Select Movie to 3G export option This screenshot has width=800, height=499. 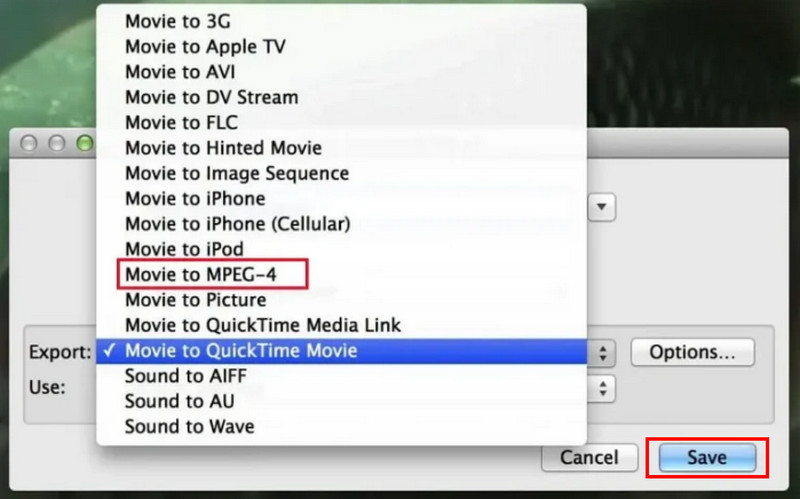(x=341, y=21)
